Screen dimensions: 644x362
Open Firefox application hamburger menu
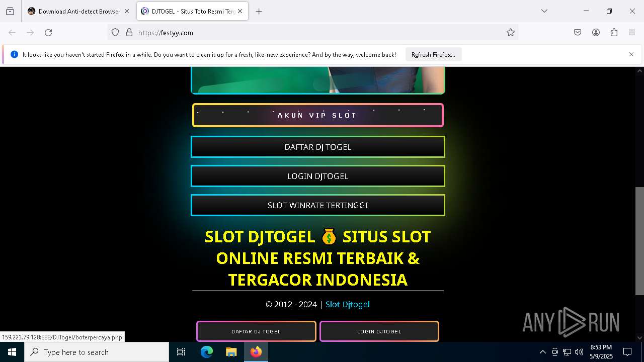[632, 33]
